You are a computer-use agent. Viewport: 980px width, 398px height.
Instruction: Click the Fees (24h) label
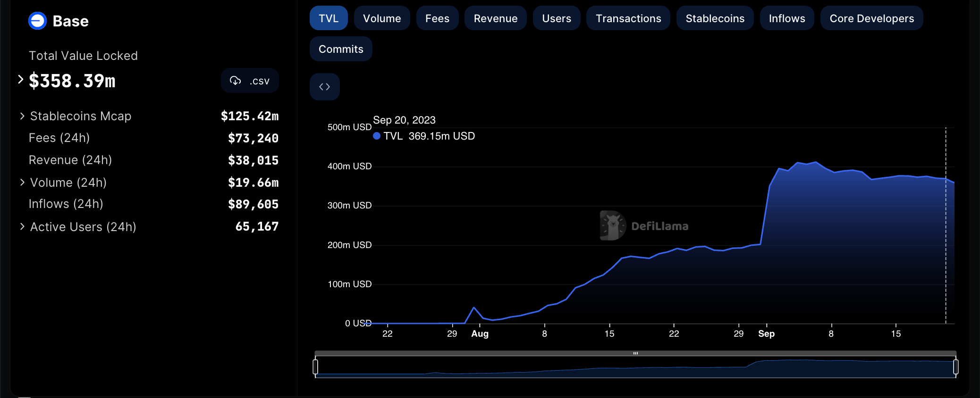tap(59, 138)
